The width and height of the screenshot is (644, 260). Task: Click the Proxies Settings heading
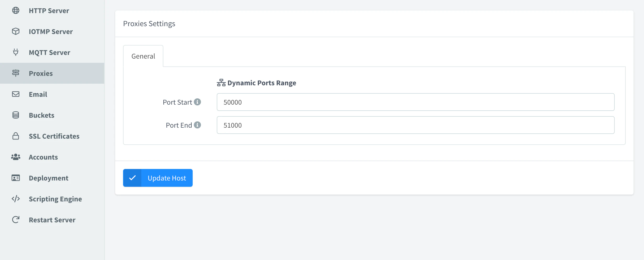149,24
